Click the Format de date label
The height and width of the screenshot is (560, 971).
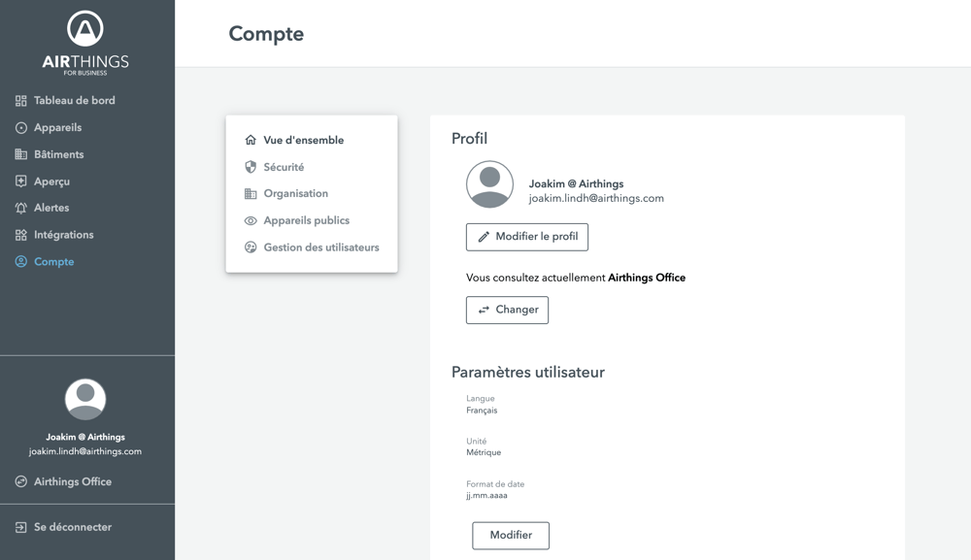(495, 484)
